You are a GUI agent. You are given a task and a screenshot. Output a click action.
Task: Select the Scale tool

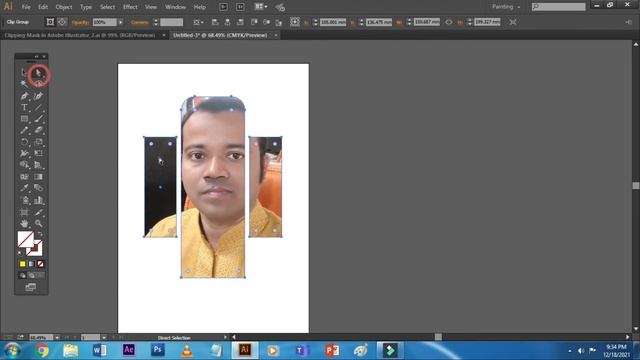pos(38,142)
